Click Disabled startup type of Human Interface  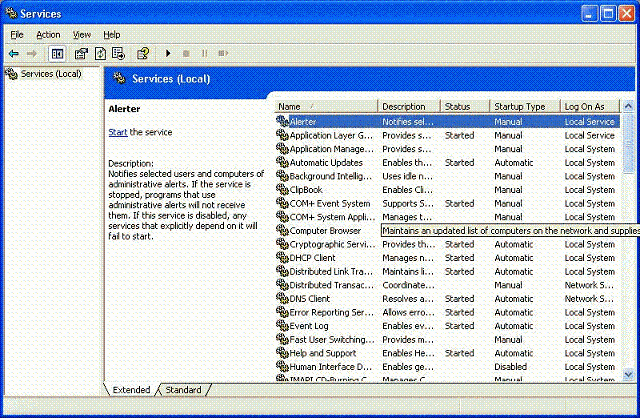coord(511,367)
